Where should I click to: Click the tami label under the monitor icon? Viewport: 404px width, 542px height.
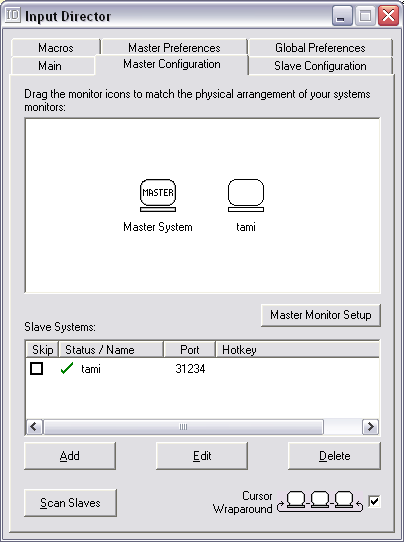click(x=246, y=227)
